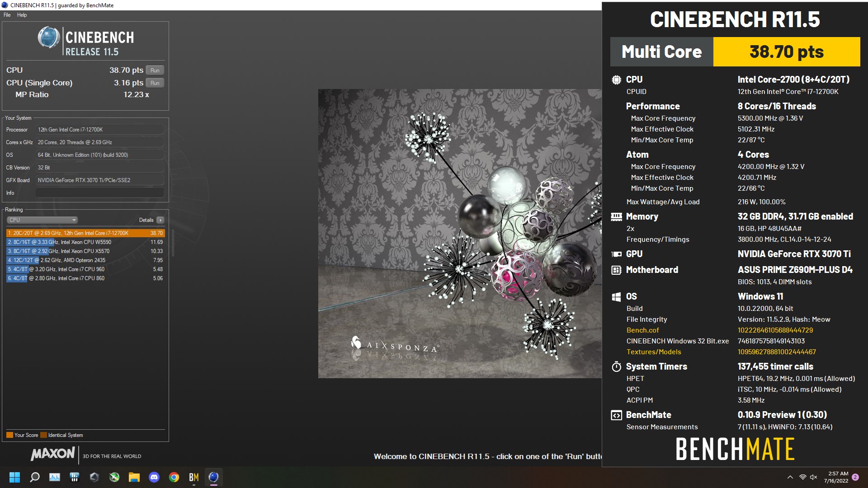
Task: Click the System Timers stopwatch icon
Action: (616, 367)
